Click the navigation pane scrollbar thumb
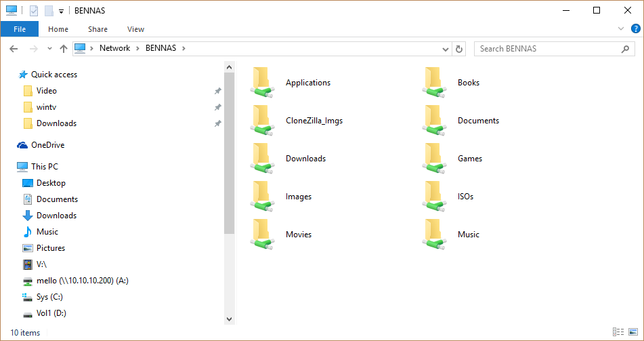This screenshot has height=341, width=644. tap(229, 153)
